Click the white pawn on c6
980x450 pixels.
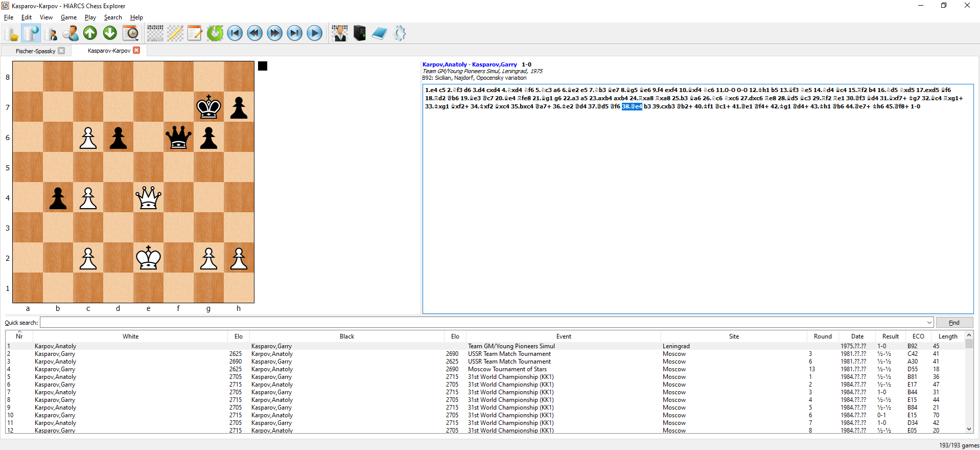point(88,137)
